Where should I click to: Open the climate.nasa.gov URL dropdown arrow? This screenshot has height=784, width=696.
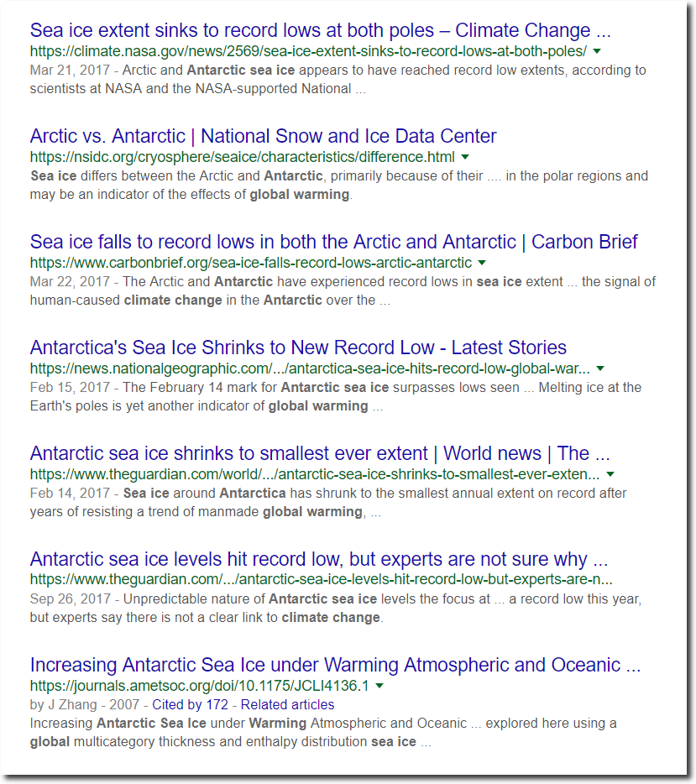597,51
